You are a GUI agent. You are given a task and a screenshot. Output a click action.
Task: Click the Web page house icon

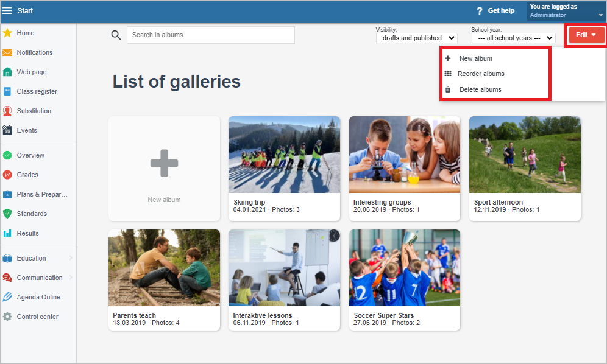click(7, 72)
